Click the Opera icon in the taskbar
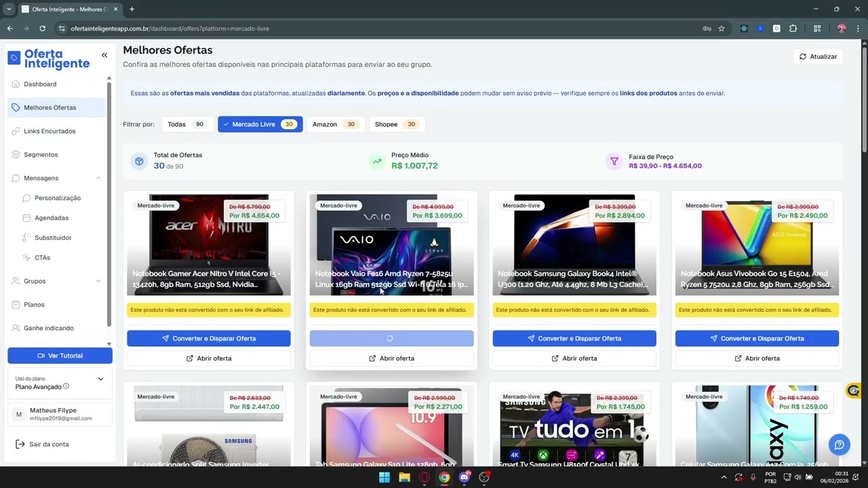 click(425, 477)
